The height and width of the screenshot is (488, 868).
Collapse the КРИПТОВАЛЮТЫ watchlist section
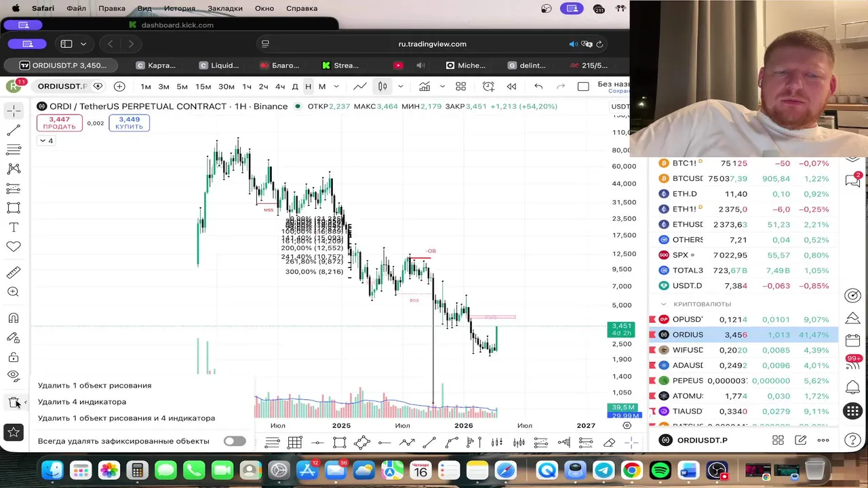click(x=664, y=304)
